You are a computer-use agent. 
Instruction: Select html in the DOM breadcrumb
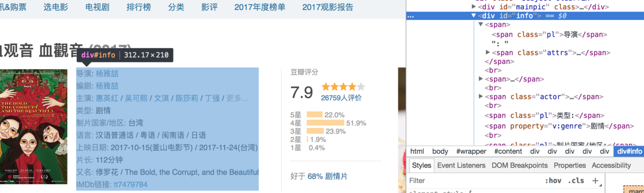(417, 151)
